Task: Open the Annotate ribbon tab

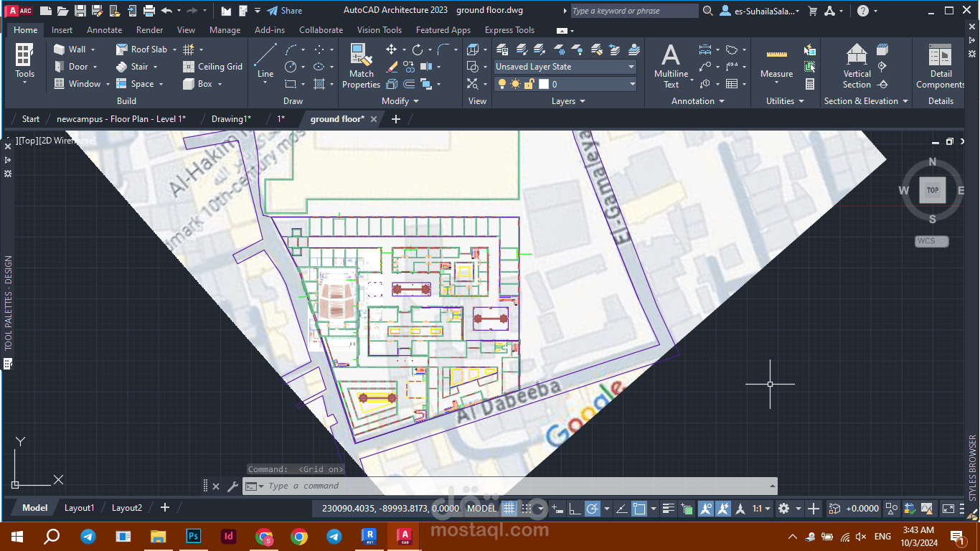Action: pos(104,30)
